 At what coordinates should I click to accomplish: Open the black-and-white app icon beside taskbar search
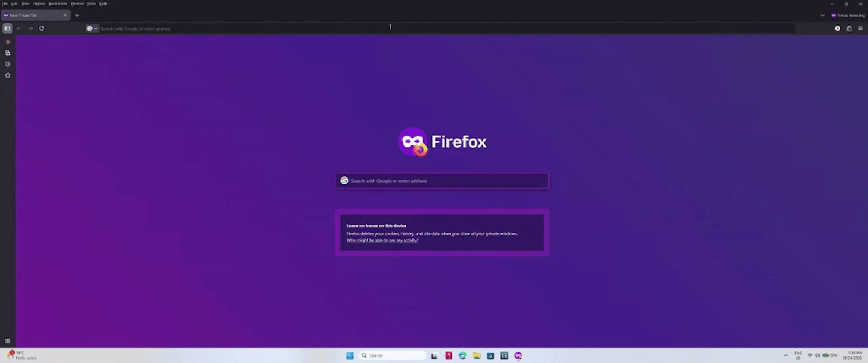point(434,355)
